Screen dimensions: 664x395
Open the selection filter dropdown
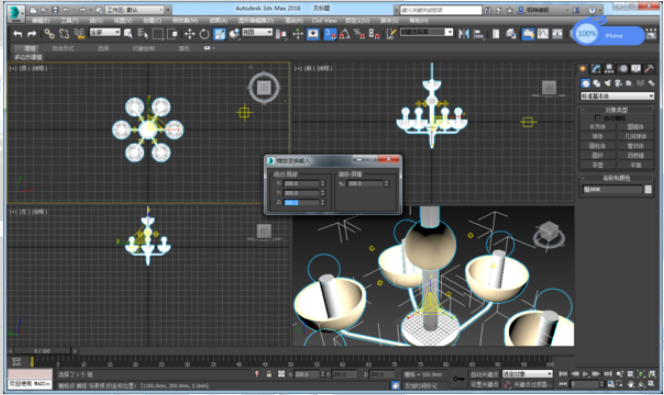[x=105, y=32]
